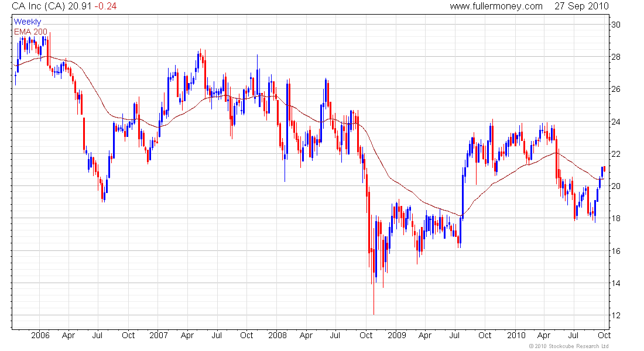Image resolution: width=644 pixels, height=351 pixels.
Task: Click the 26 price axis label
Action: click(x=616, y=89)
